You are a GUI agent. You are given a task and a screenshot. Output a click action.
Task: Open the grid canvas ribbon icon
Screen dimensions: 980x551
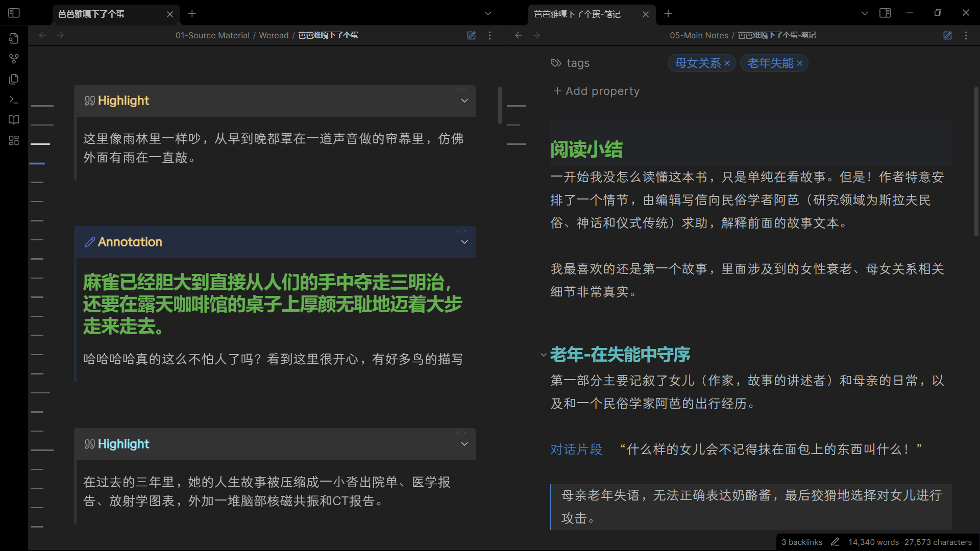(14, 140)
